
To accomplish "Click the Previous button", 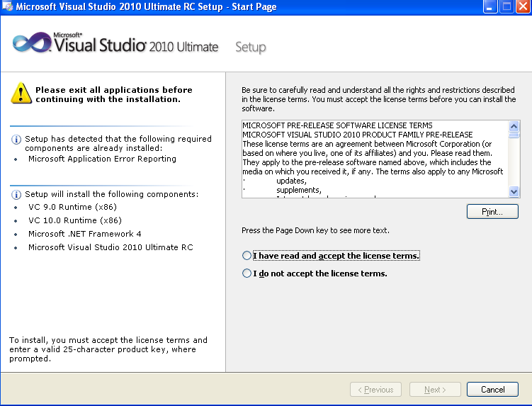I will point(375,390).
